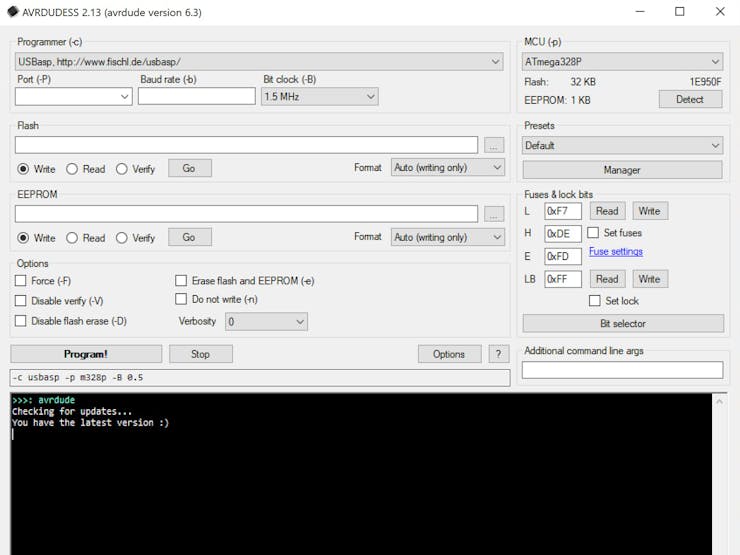Write fuses using fuse Write button
740x555 pixels.
[x=650, y=211]
